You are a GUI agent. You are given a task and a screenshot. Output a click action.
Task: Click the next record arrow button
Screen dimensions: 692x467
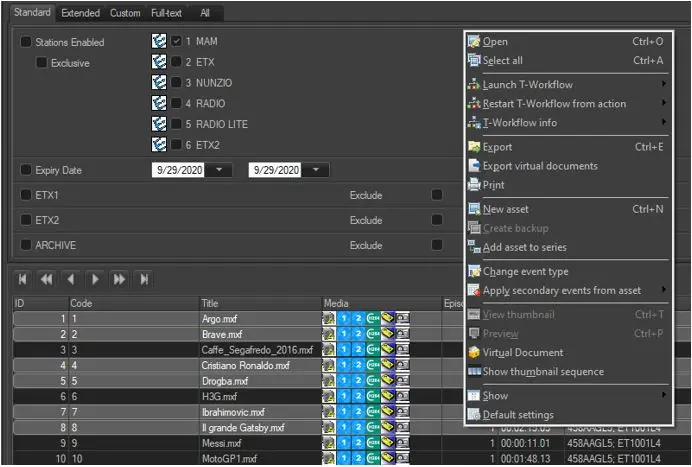tap(95, 279)
